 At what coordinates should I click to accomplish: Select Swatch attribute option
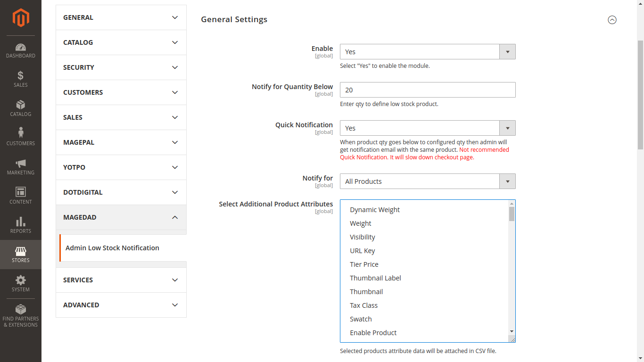[x=424, y=319]
